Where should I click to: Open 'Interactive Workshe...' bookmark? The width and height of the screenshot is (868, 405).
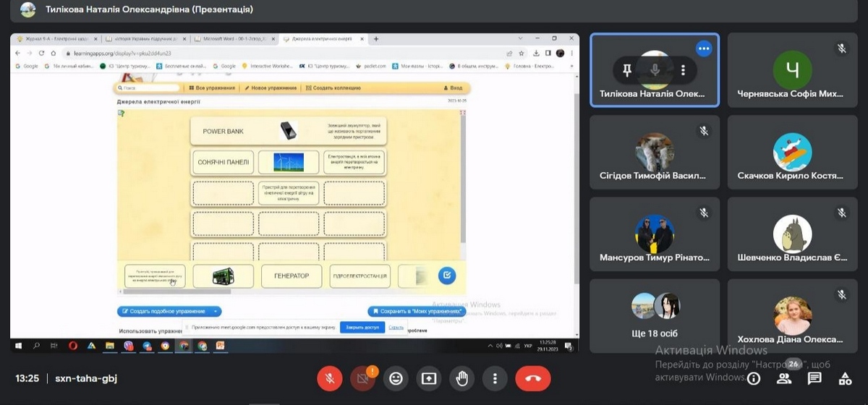coord(268,66)
